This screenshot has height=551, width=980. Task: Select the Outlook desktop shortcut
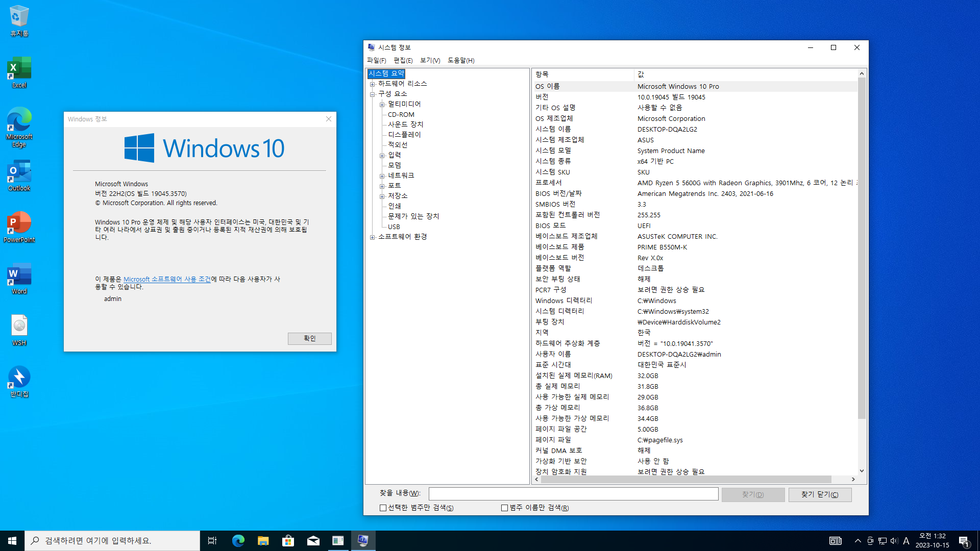(x=19, y=176)
